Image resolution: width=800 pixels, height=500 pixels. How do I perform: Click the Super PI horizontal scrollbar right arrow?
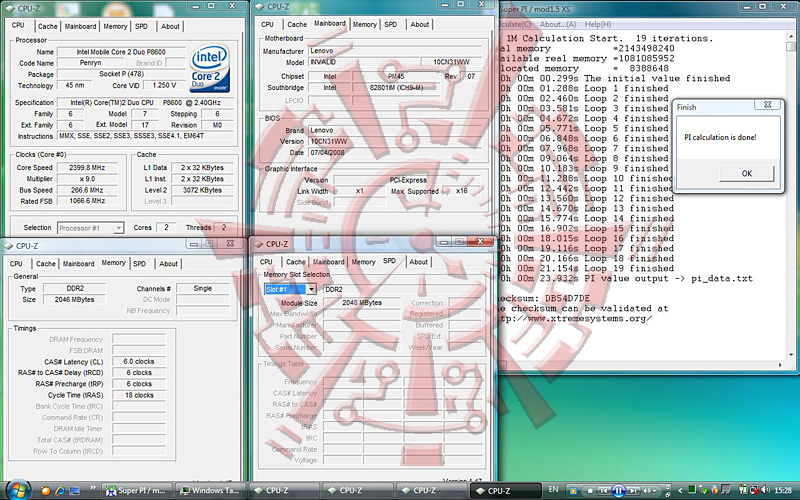pyautogui.click(x=780, y=365)
